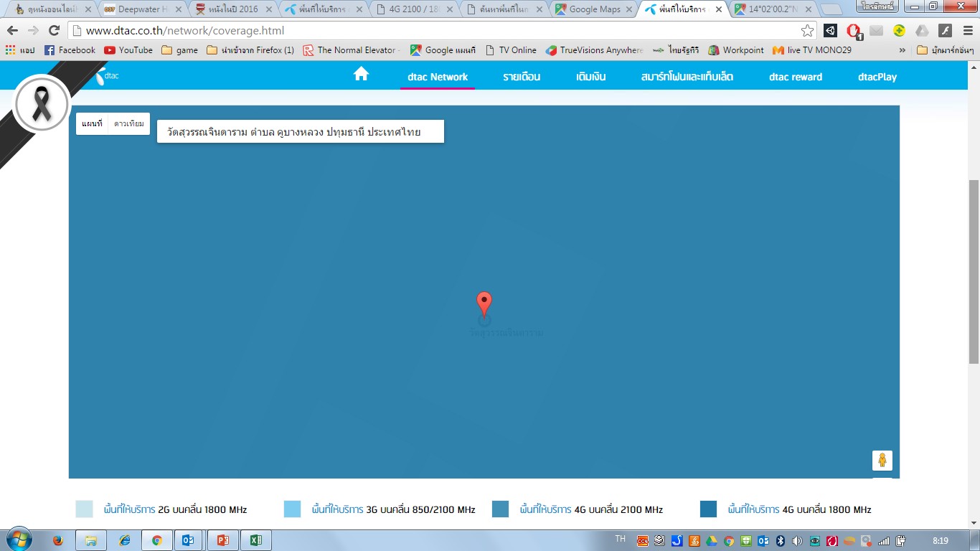This screenshot has height=551, width=980.
Task: Click the address bar URL
Action: tap(185, 31)
